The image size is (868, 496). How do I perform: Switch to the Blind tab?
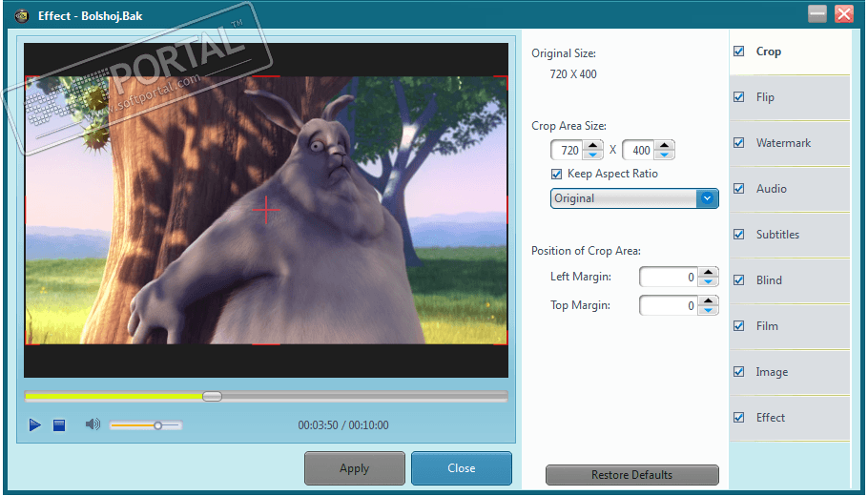pos(790,281)
